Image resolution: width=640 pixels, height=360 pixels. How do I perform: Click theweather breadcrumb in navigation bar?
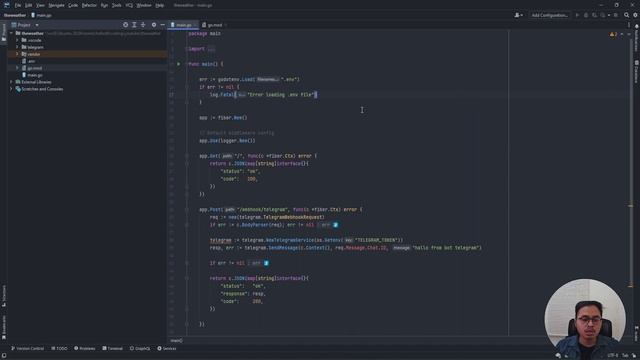tap(15, 15)
